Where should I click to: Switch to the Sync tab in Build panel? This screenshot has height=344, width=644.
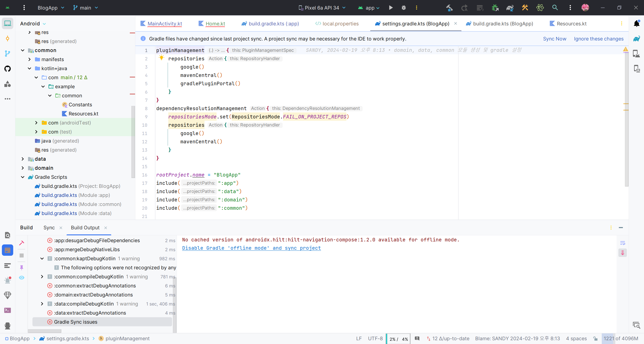point(49,228)
